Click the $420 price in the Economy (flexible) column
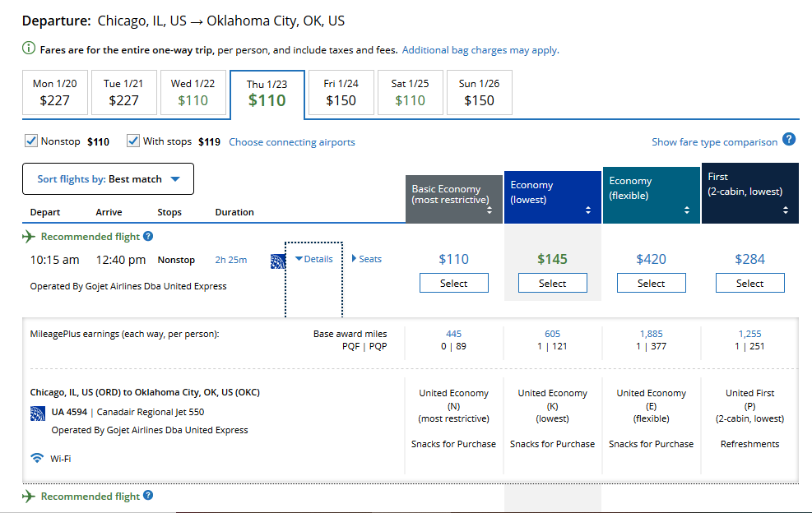The width and height of the screenshot is (812, 513). tap(651, 259)
